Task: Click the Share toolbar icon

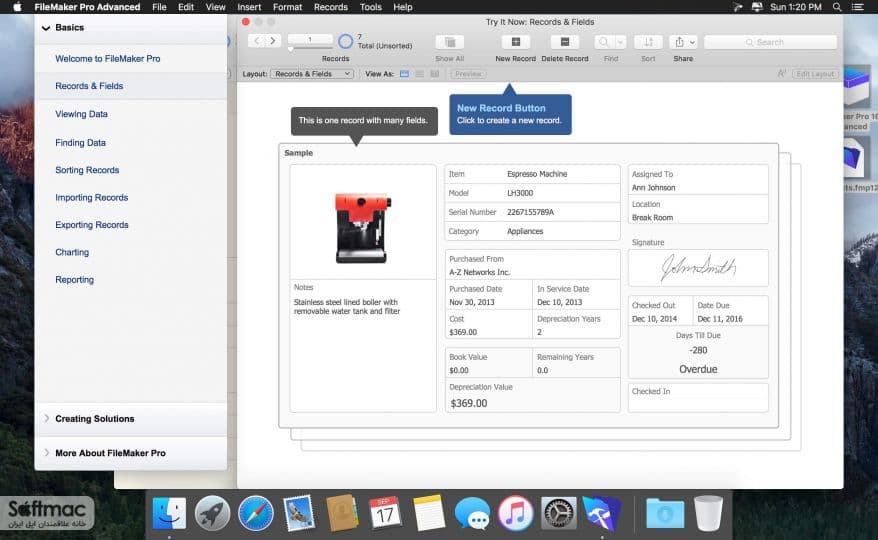Action: (679, 42)
